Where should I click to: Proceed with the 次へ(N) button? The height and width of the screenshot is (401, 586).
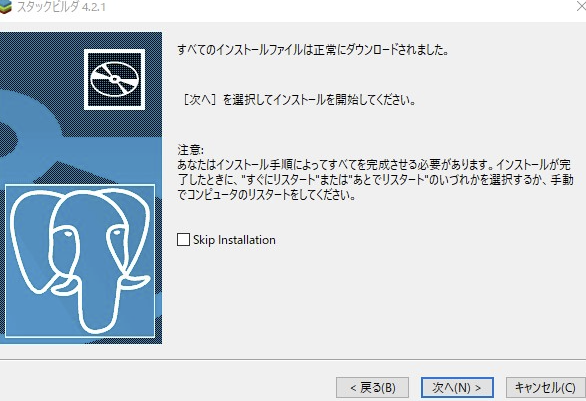click(457, 388)
